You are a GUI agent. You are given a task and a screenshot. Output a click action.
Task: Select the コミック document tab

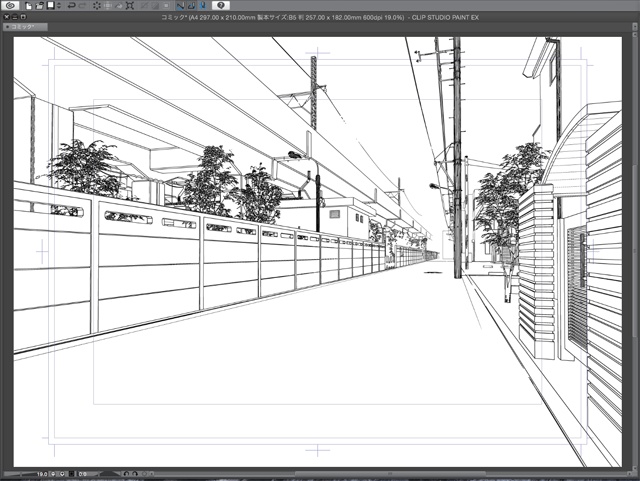(25, 27)
